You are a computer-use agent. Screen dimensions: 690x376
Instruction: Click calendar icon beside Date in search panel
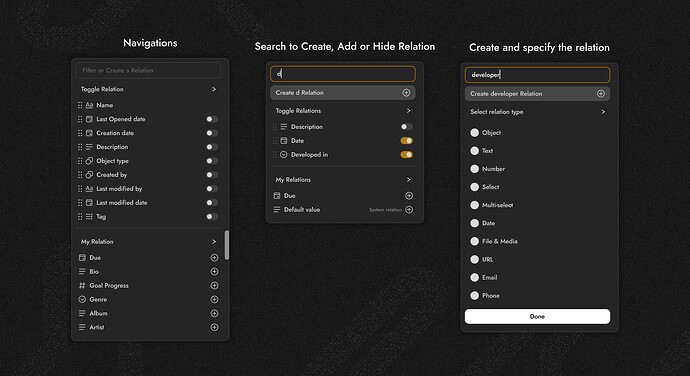click(284, 140)
